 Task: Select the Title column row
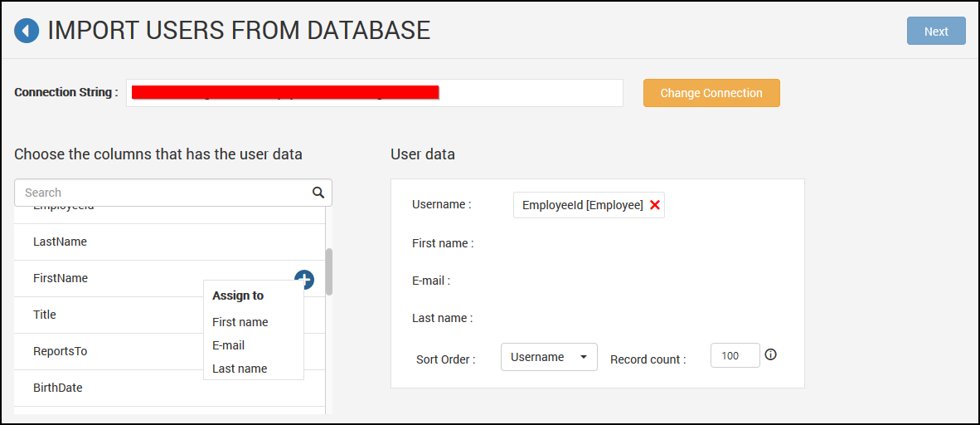[x=169, y=315]
